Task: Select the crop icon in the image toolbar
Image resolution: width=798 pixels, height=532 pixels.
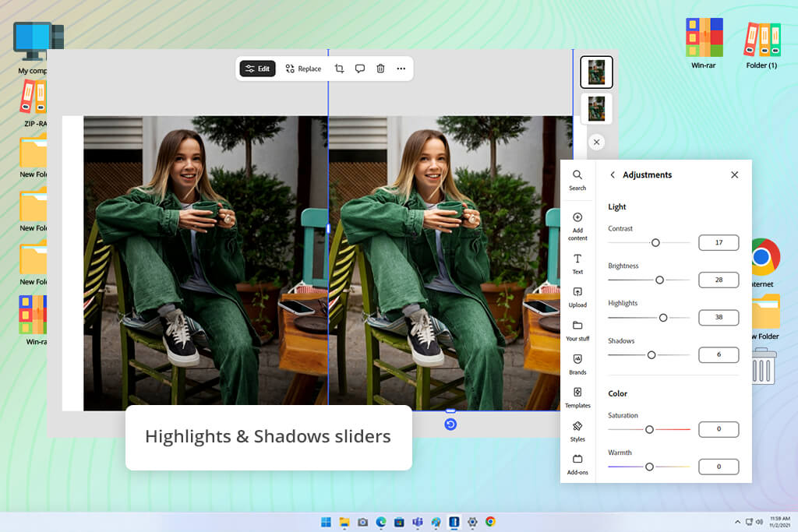Action: [x=340, y=69]
